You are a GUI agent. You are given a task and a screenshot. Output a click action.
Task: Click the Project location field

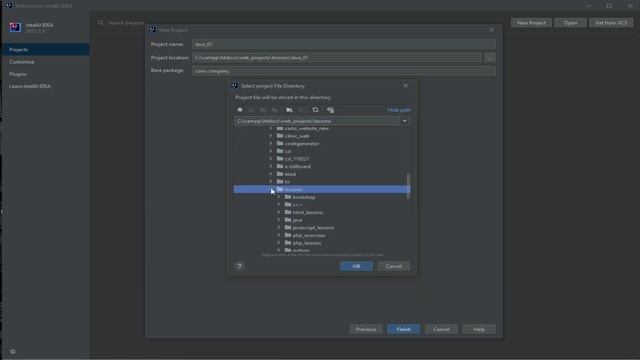(337, 58)
